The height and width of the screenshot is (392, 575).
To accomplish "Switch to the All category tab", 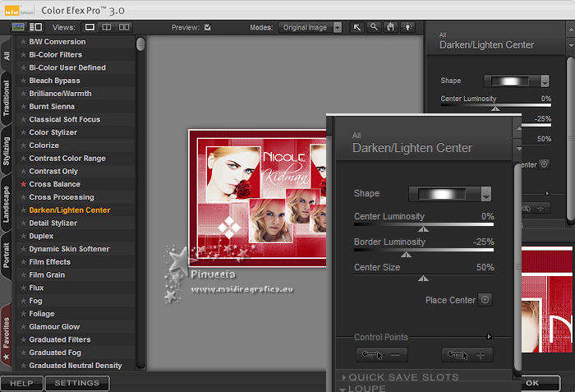I will (7, 55).
